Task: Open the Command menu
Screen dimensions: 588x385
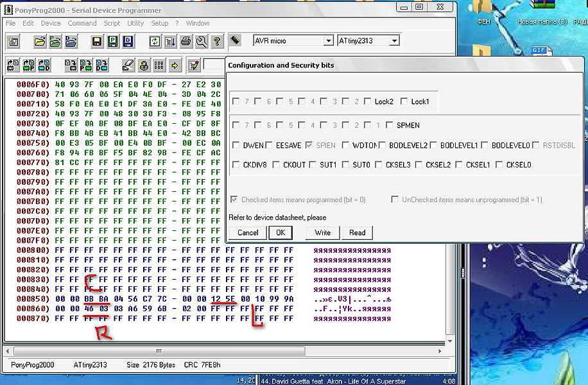Action: 82,23
